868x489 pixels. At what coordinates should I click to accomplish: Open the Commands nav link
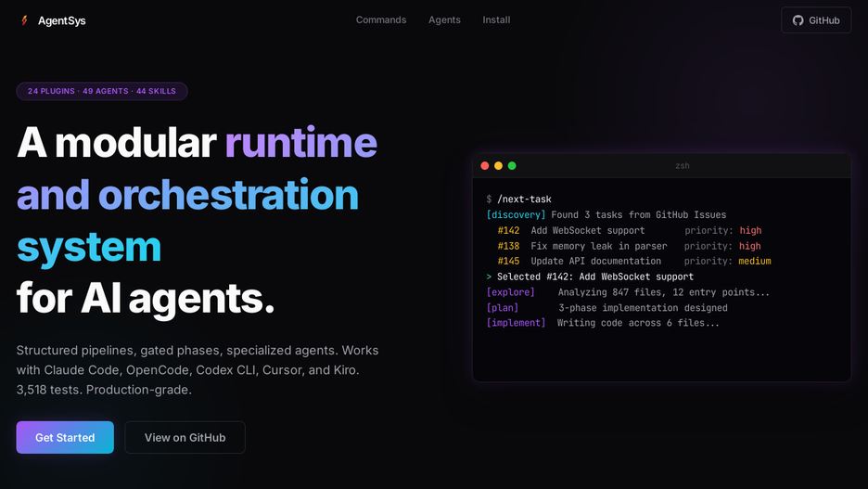(x=381, y=19)
